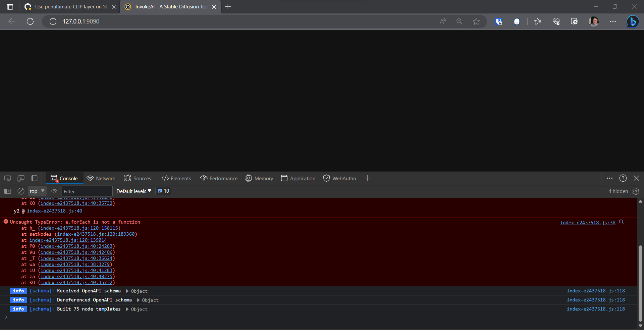Open link index-e2437518.js:118
The height and width of the screenshot is (330, 644).
pos(595,309)
